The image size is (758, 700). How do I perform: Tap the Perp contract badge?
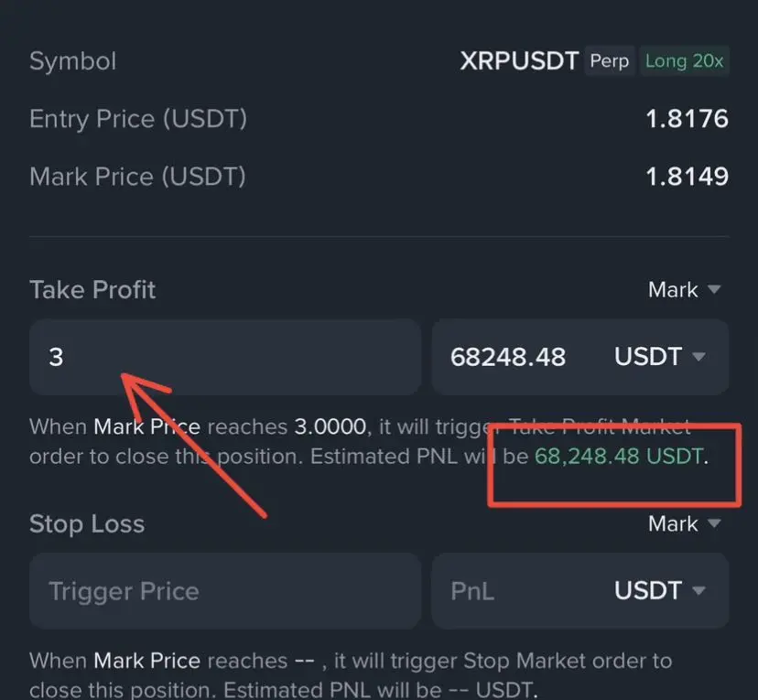click(609, 61)
